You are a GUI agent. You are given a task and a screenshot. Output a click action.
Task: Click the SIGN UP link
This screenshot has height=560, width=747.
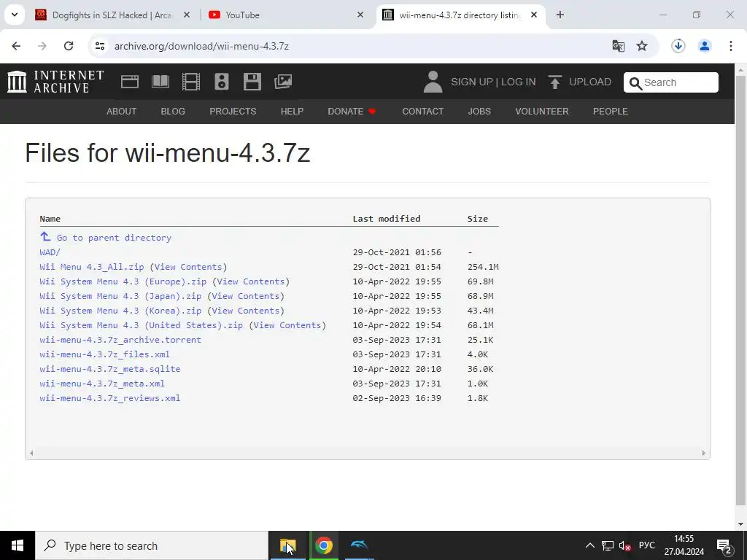[472, 82]
